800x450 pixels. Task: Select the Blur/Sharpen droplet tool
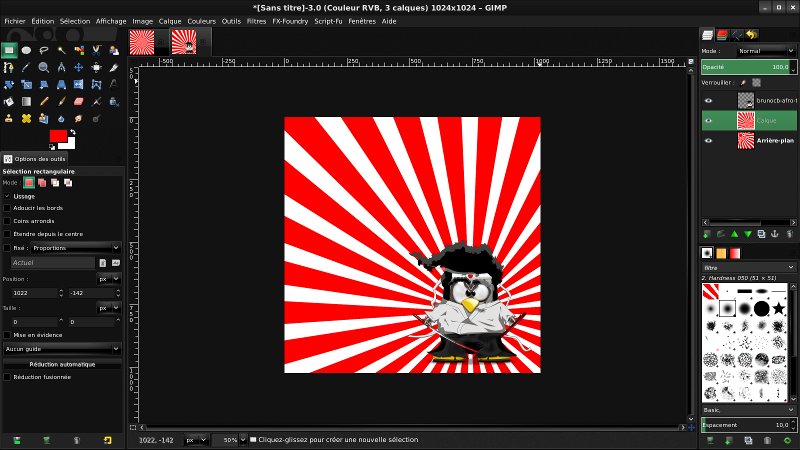coord(61,118)
